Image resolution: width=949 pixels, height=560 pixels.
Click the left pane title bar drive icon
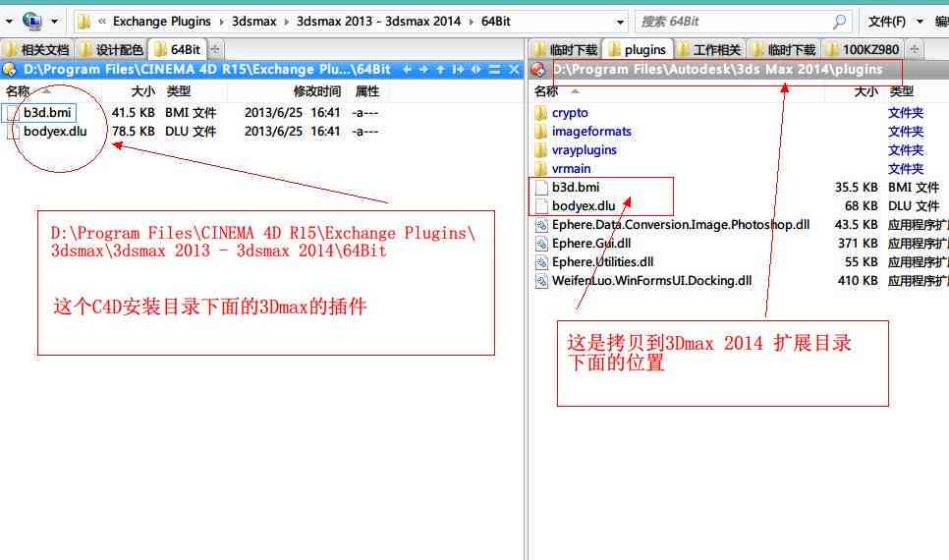pyautogui.click(x=10, y=70)
